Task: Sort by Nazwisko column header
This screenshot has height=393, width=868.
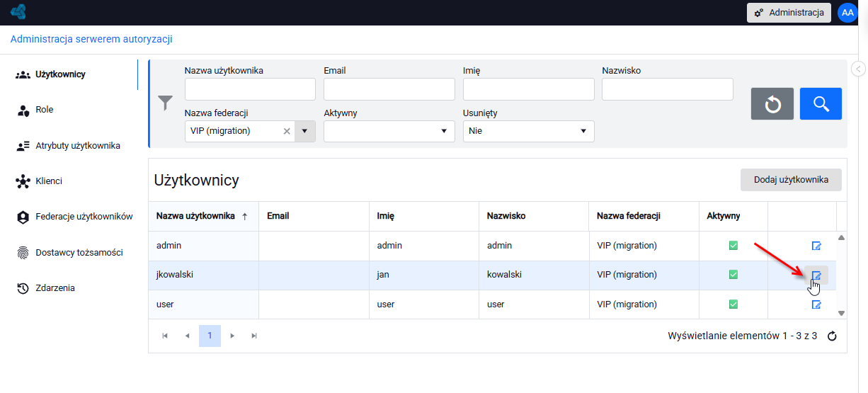Action: (534, 217)
